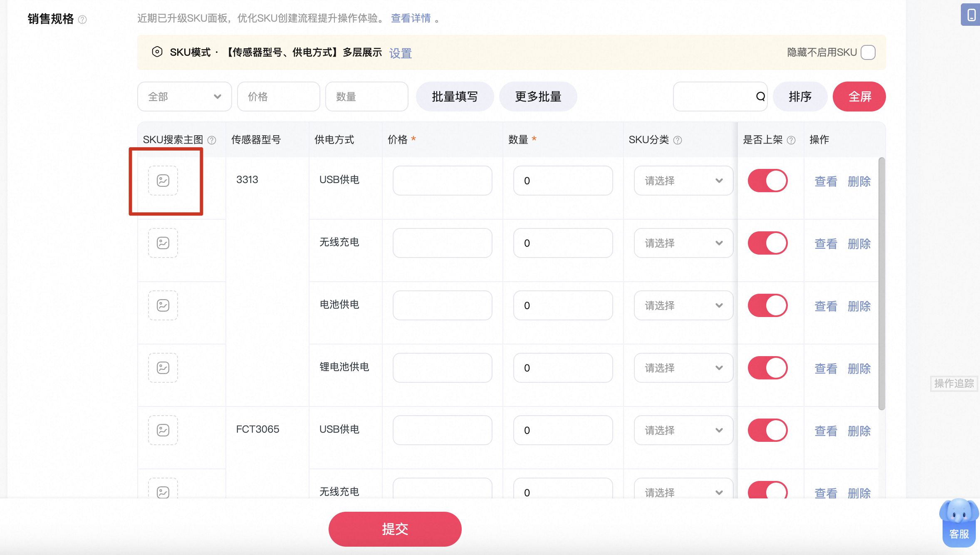The image size is (980, 555).
Task: Upload SKU image for 3313 无线充电 row
Action: point(163,243)
